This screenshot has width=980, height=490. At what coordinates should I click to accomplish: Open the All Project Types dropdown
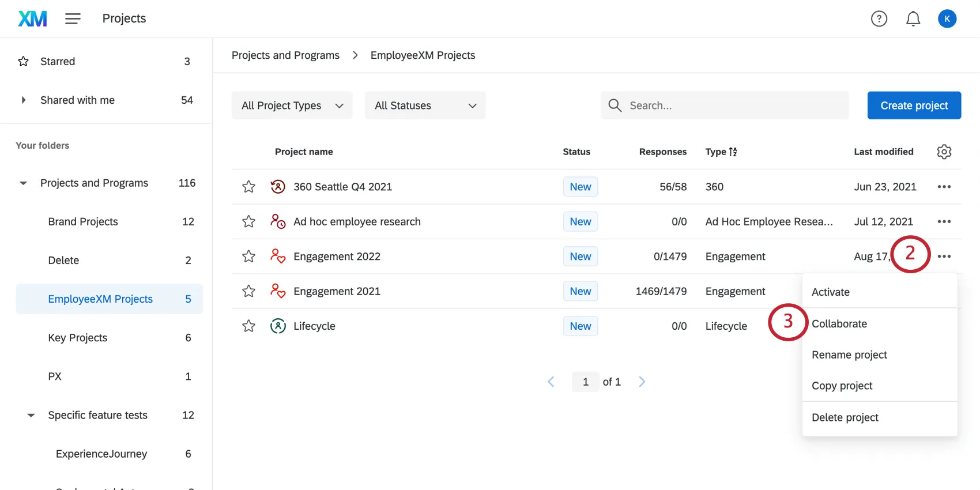click(x=292, y=105)
